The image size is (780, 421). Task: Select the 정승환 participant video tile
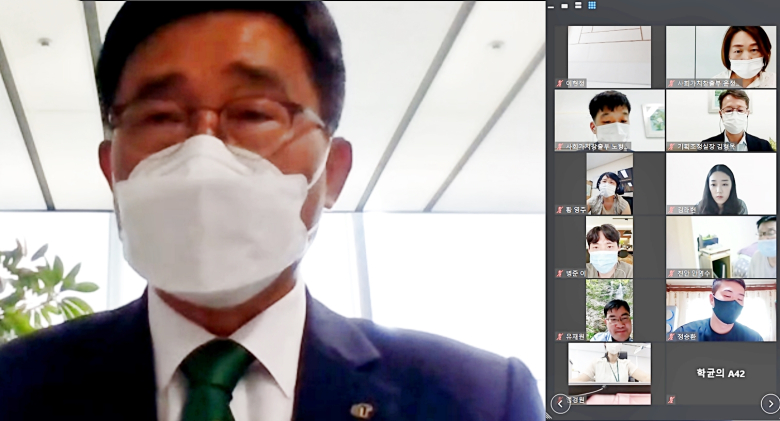click(x=721, y=311)
